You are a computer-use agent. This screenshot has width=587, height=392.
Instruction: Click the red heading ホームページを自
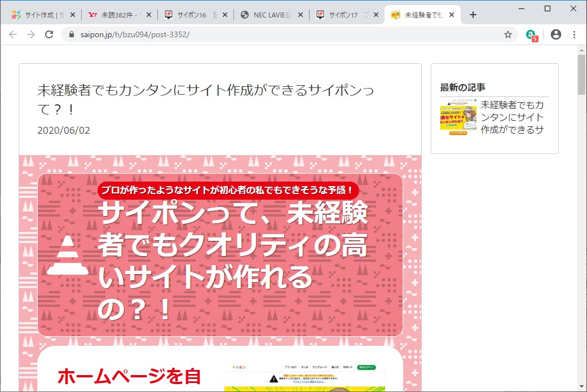129,376
